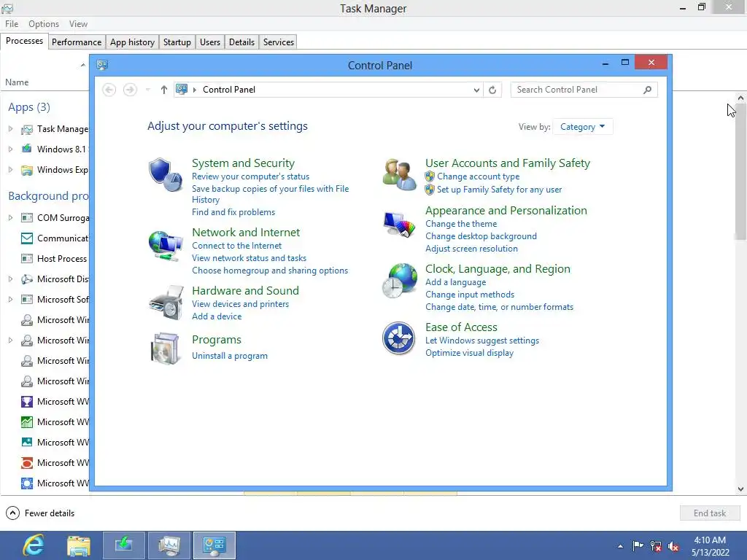Refresh the Control Panel address bar
The height and width of the screenshot is (560, 747).
pyautogui.click(x=492, y=90)
